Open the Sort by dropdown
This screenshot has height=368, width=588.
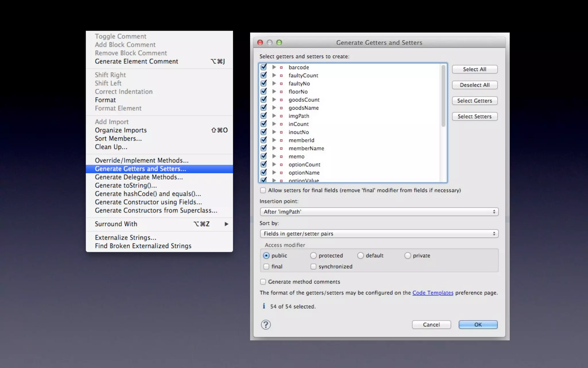379,234
